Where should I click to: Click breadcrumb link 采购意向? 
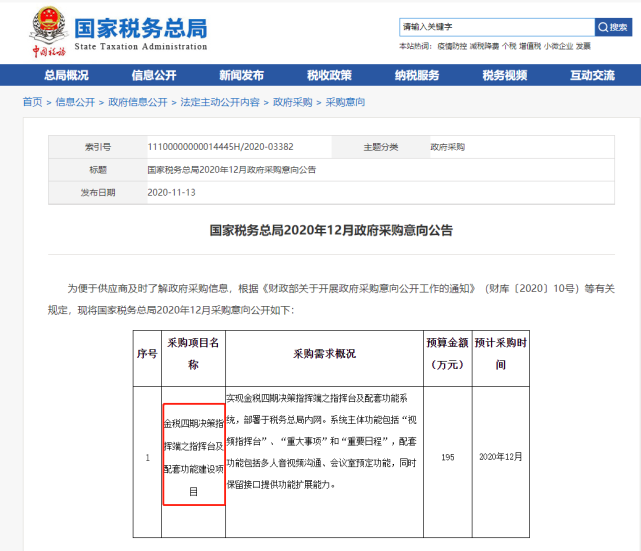click(x=345, y=102)
